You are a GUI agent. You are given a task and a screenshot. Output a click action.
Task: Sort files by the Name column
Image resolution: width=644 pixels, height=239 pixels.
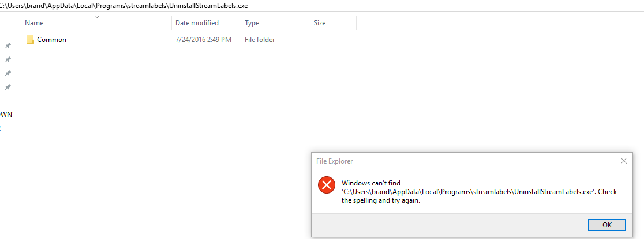[35, 23]
